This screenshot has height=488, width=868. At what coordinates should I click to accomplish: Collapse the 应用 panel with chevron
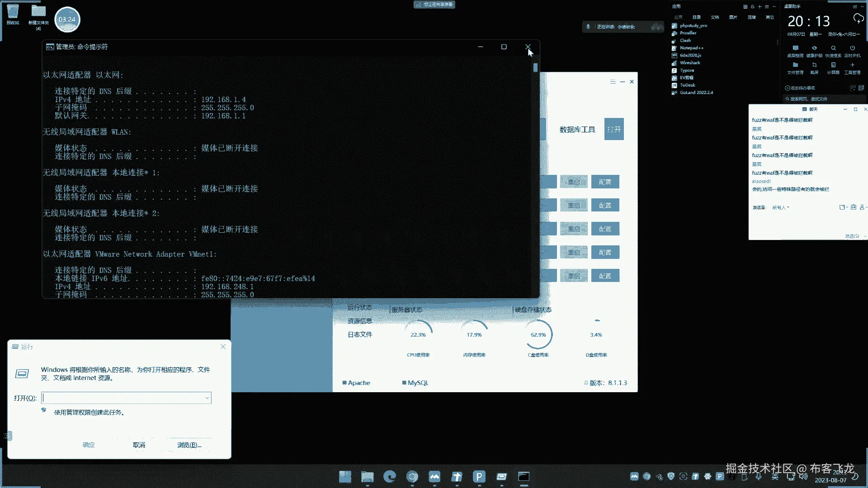pyautogui.click(x=774, y=7)
